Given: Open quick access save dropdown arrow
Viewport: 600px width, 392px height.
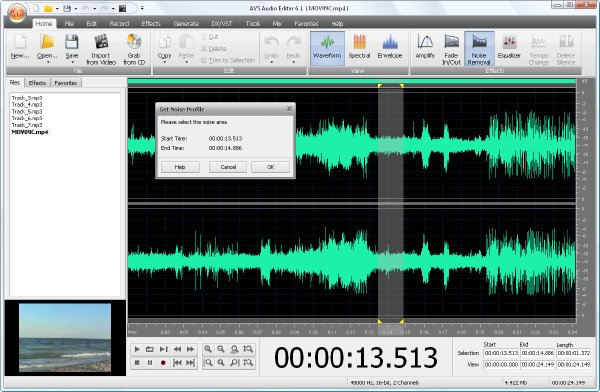Looking at the screenshot, I should (x=75, y=8).
